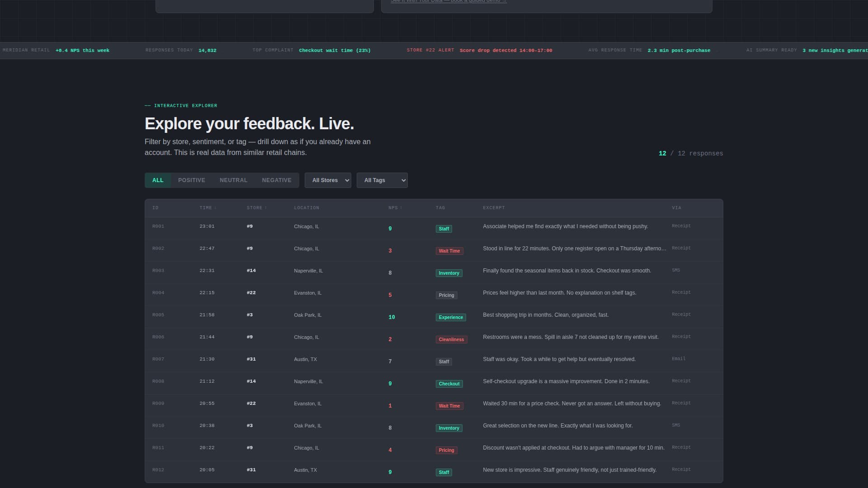Open the All Stores dropdown
This screenshot has height=488, width=868.
(328, 180)
